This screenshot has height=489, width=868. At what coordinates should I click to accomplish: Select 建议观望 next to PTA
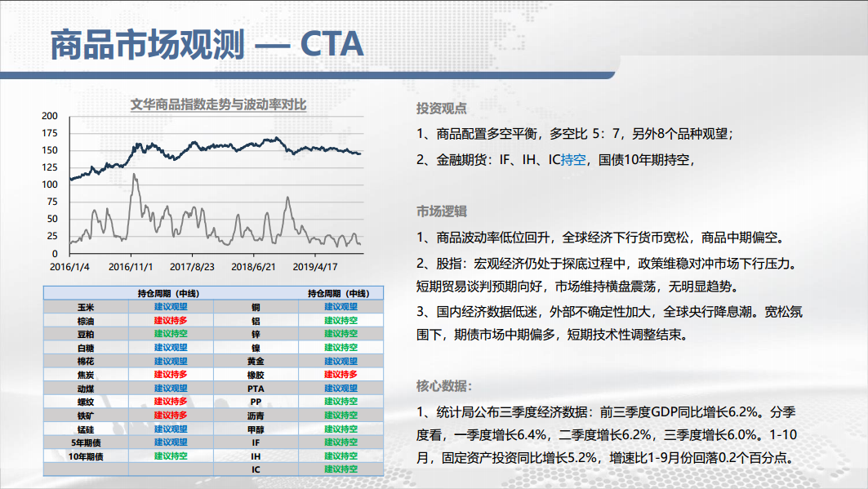coord(341,389)
